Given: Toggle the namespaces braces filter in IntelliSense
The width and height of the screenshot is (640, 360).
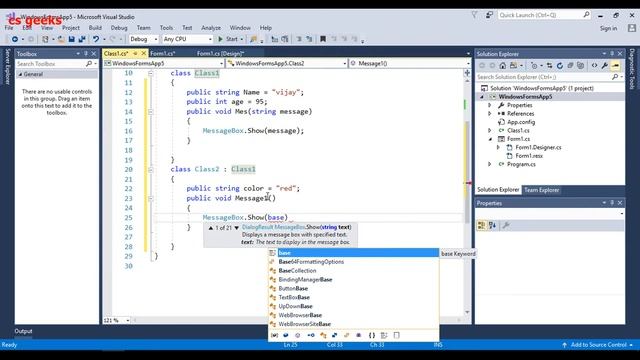Looking at the screenshot, I should (372, 336).
